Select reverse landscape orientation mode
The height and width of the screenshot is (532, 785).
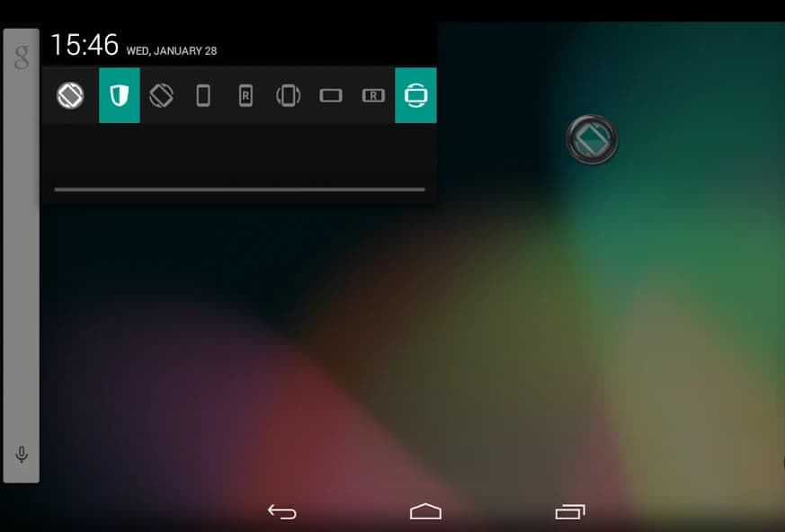(x=372, y=95)
